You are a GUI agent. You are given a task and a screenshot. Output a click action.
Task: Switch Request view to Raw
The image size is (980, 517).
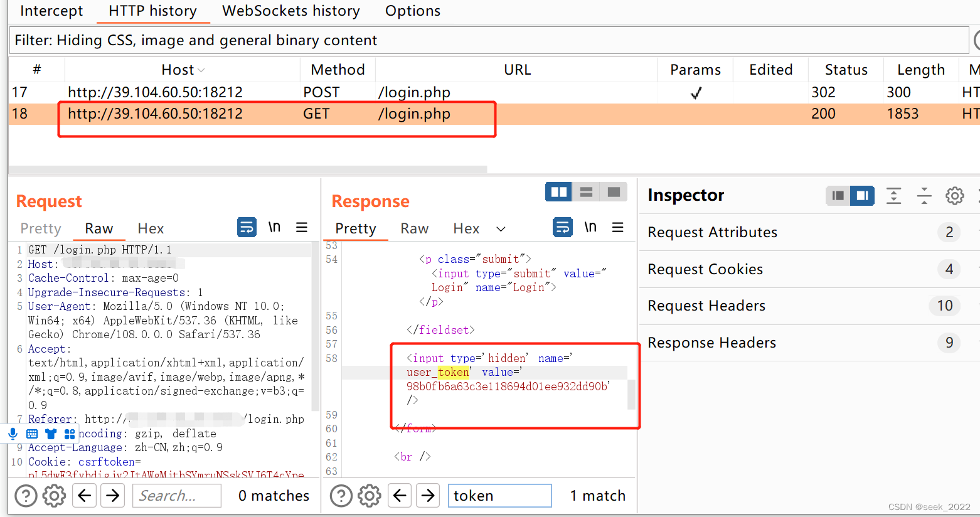99,228
